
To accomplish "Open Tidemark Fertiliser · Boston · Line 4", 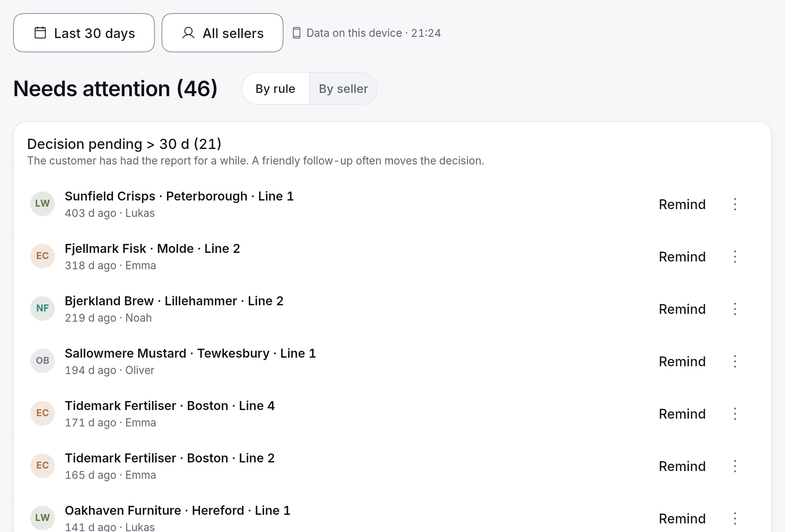I will [169, 406].
